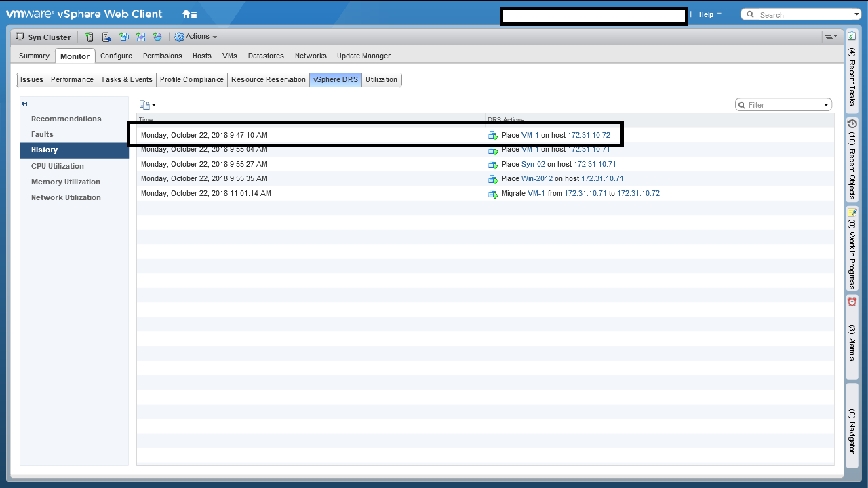Image resolution: width=868 pixels, height=488 pixels.
Task: Click the Add Host toolbar icon
Action: [90, 37]
